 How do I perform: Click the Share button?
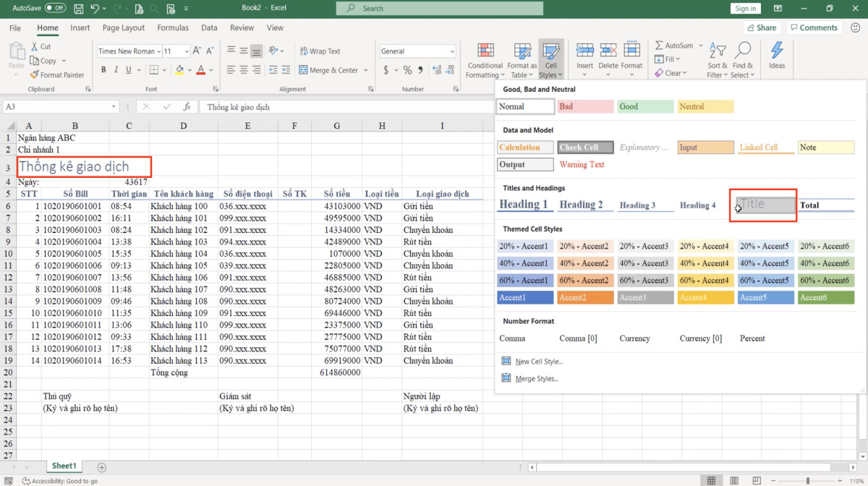[761, 27]
